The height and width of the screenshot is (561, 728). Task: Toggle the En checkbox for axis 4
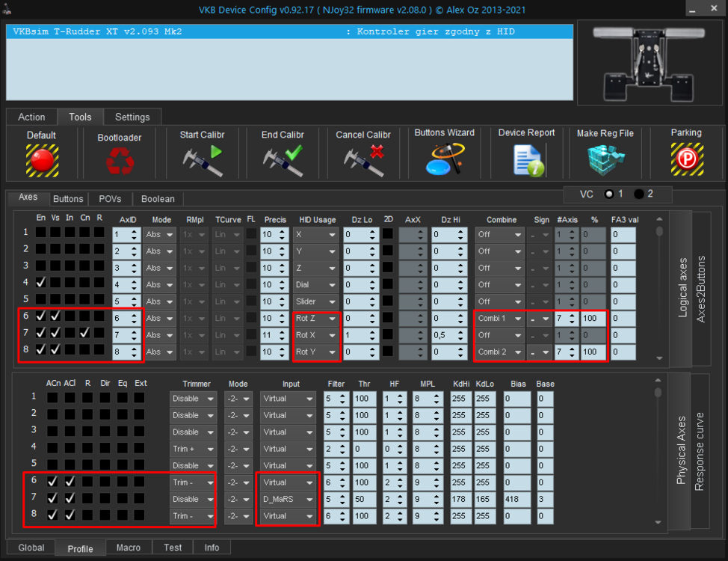click(40, 283)
